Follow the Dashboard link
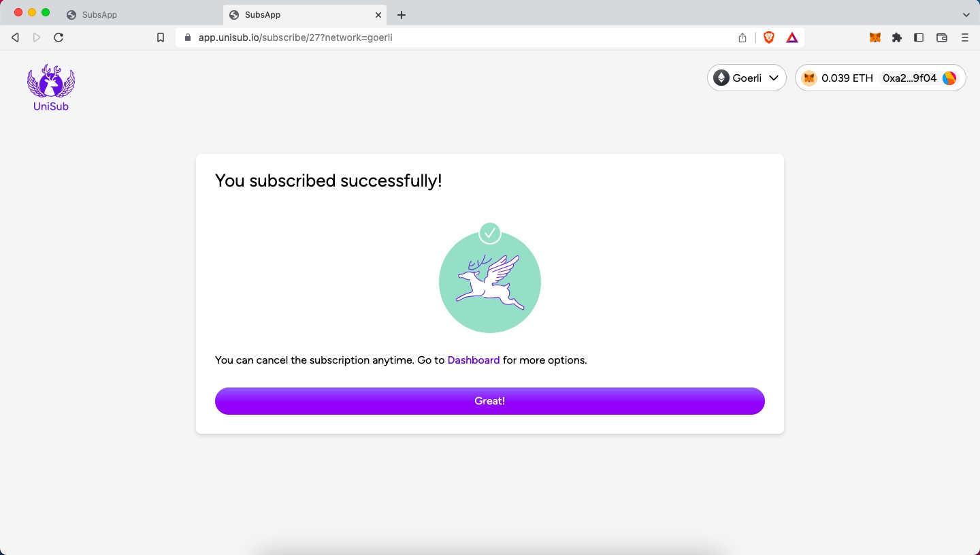 point(474,360)
